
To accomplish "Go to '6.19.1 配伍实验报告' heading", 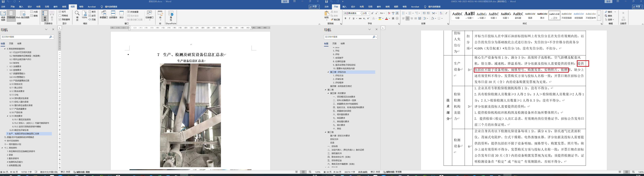I will click(22, 120).
